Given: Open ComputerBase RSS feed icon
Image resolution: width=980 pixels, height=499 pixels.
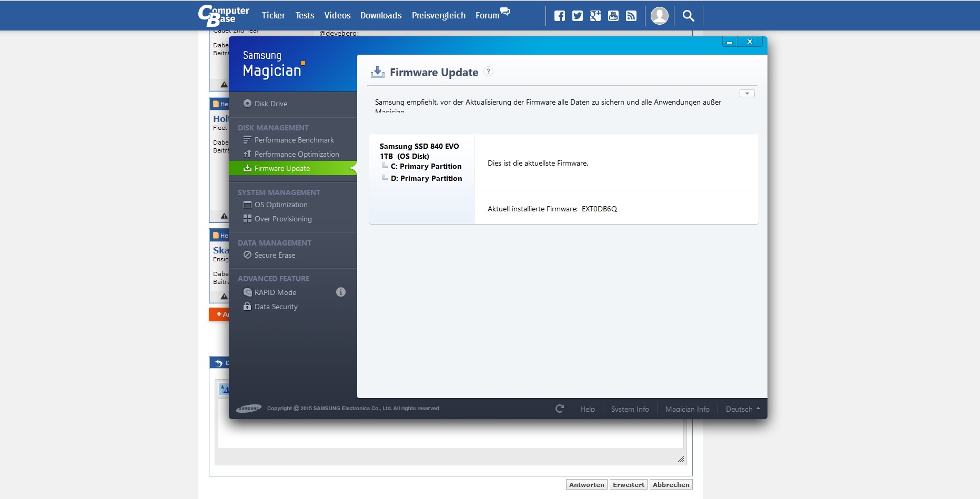Looking at the screenshot, I should click(631, 16).
